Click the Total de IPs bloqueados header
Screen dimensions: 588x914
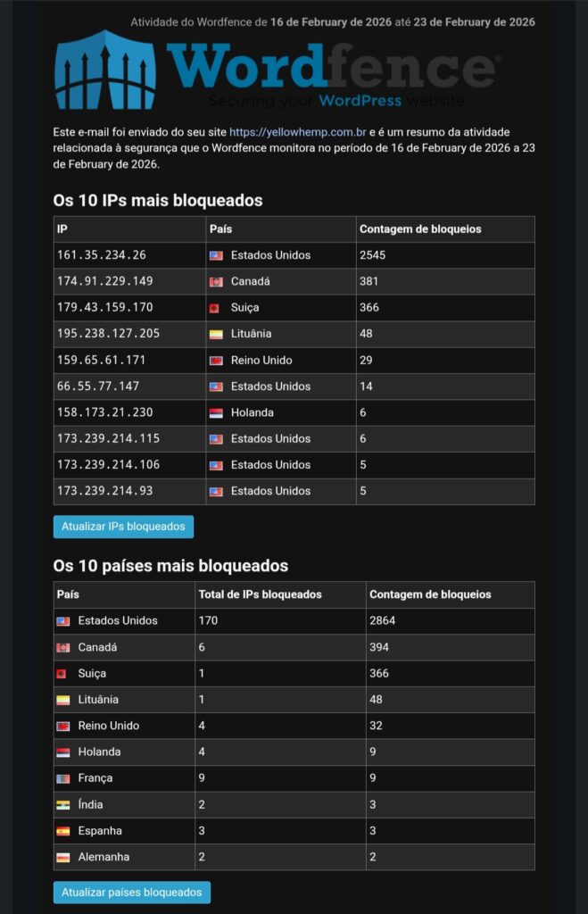pos(260,594)
